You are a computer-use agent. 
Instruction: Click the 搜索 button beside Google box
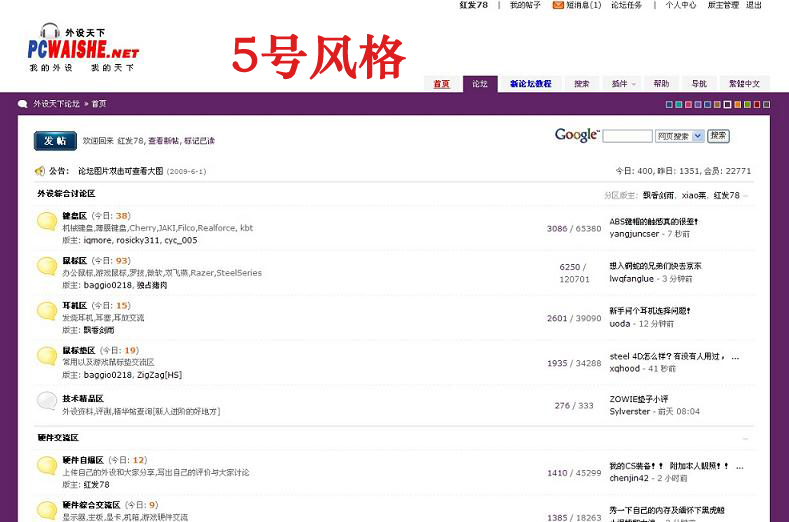[718, 136]
